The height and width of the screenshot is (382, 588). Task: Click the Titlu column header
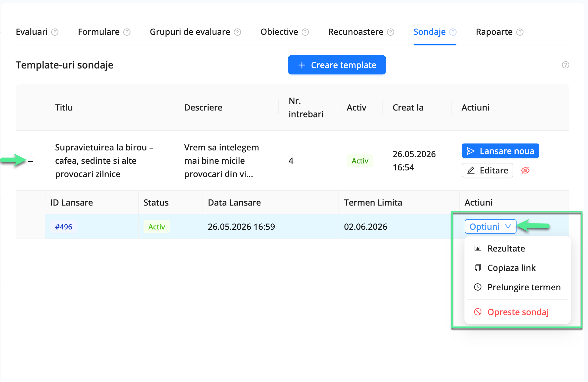tap(64, 107)
